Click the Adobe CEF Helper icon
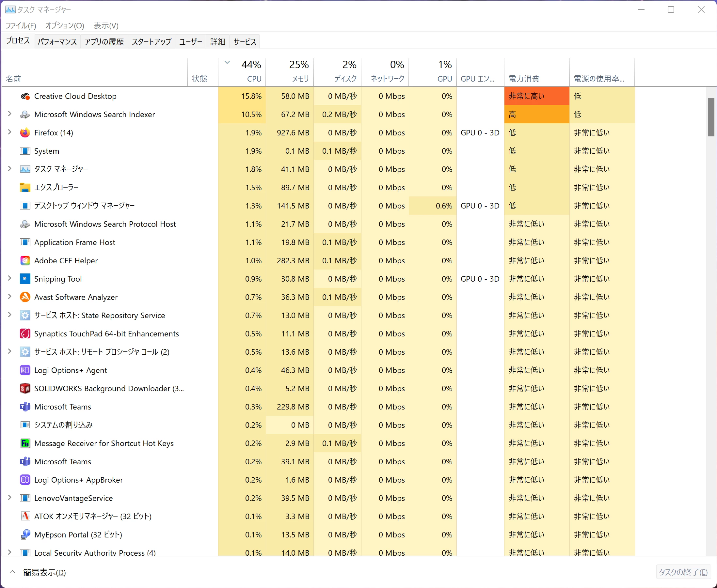 [x=25, y=260]
